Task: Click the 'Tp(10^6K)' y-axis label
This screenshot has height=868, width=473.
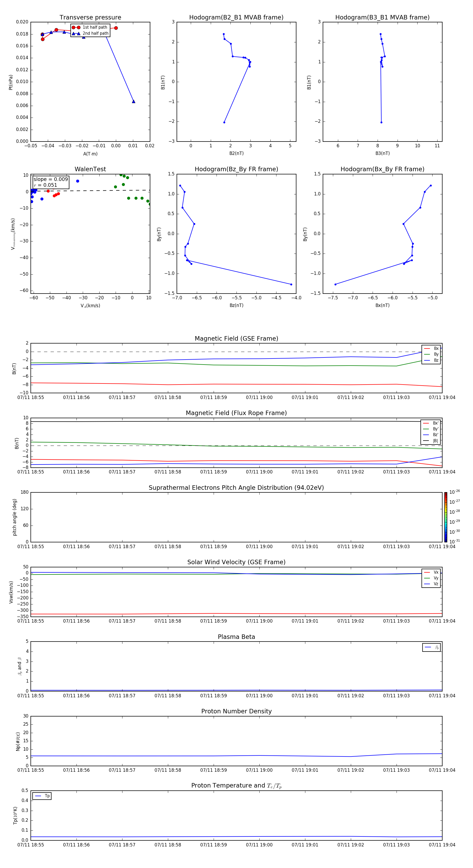Action: pyautogui.click(x=15, y=815)
